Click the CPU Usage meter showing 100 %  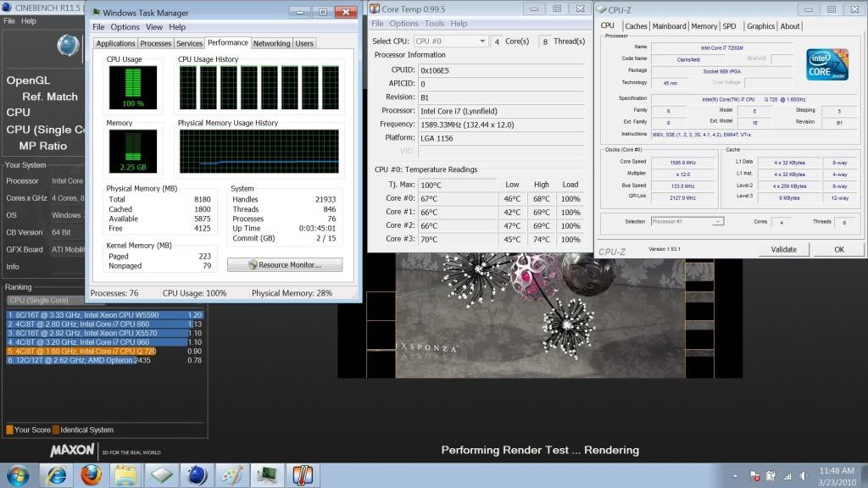click(133, 87)
